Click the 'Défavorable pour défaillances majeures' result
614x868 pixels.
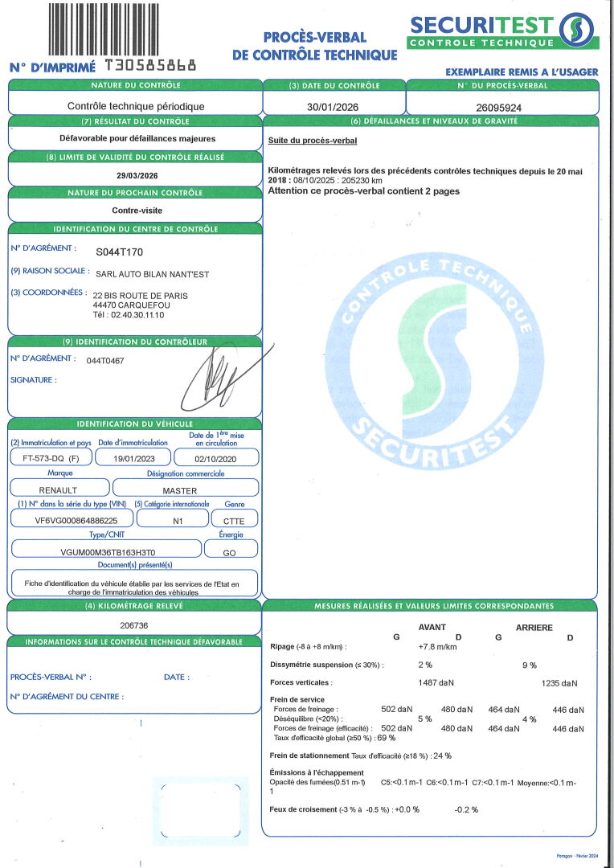pos(135,138)
